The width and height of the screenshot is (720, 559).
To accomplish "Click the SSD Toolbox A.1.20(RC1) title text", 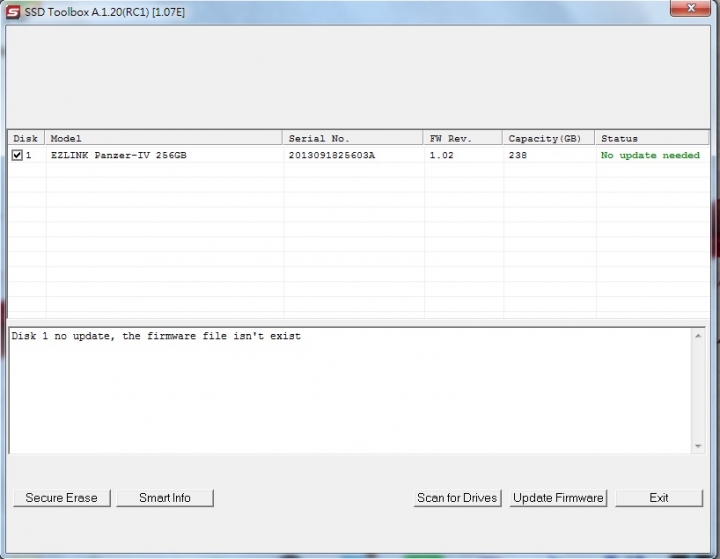I will point(105,12).
